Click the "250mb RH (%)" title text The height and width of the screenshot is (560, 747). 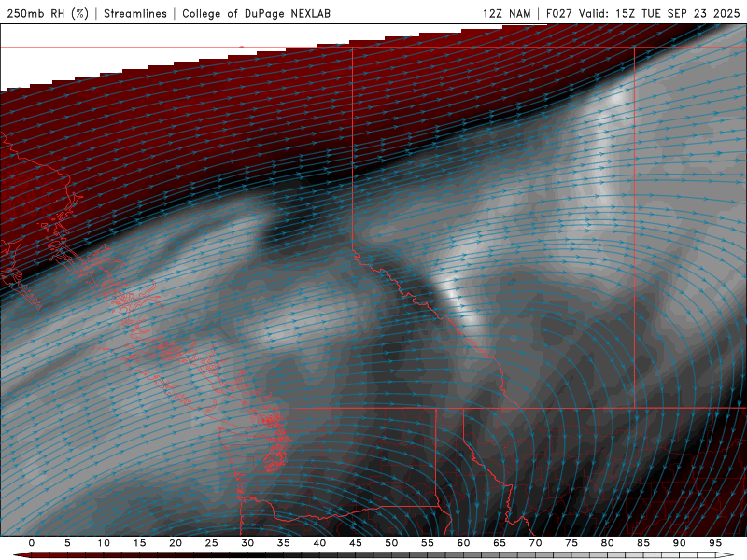[48, 13]
